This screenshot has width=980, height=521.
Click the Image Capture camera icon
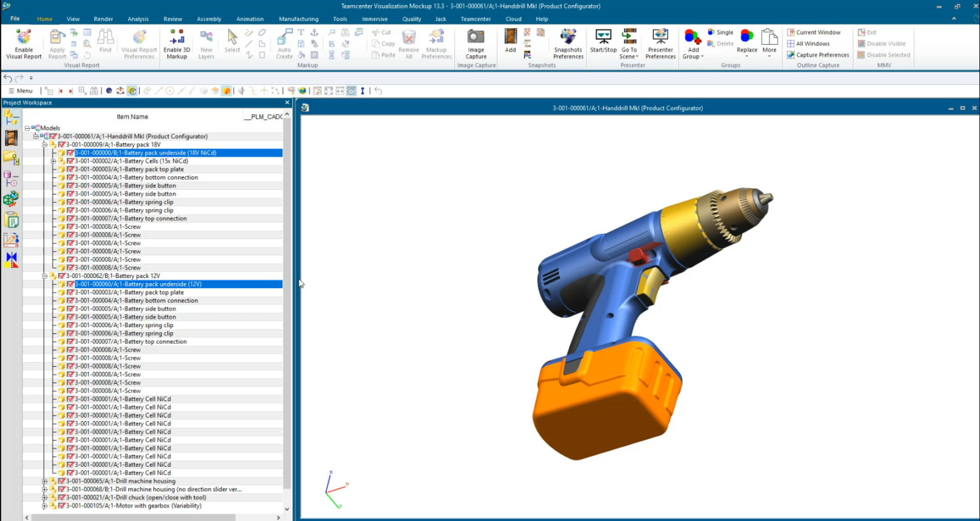476,37
